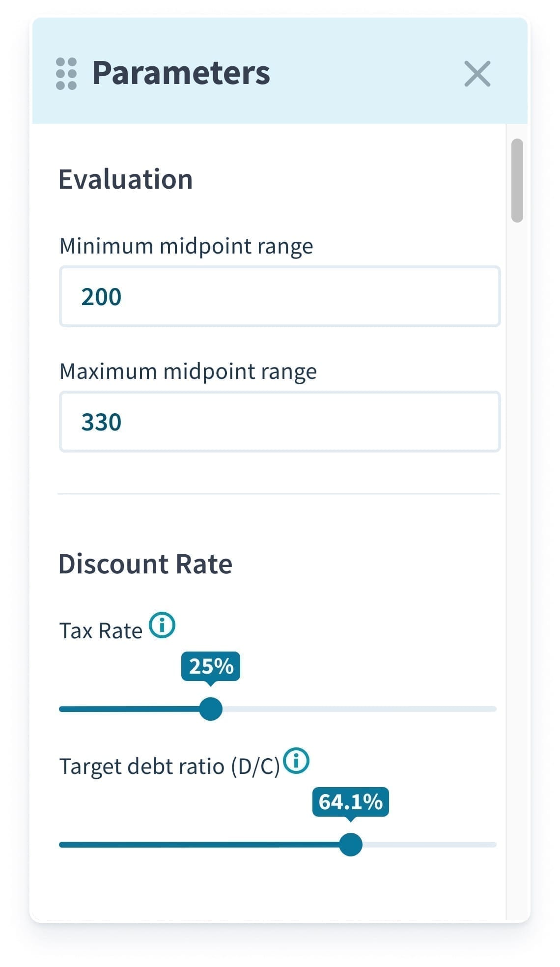Click the Minimum midpoint range input showing 200
560x967 pixels.
tap(280, 296)
